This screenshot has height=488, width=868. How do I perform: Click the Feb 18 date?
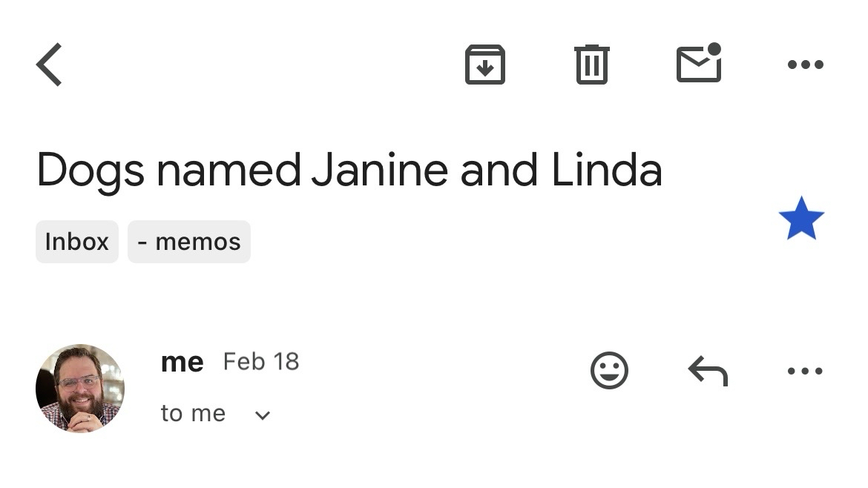(260, 362)
